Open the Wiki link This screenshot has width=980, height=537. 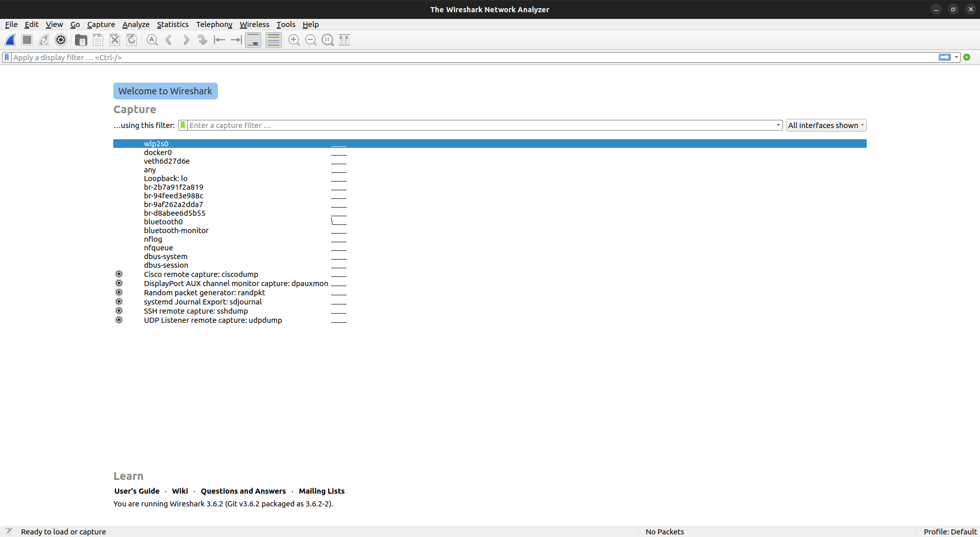[x=180, y=491]
